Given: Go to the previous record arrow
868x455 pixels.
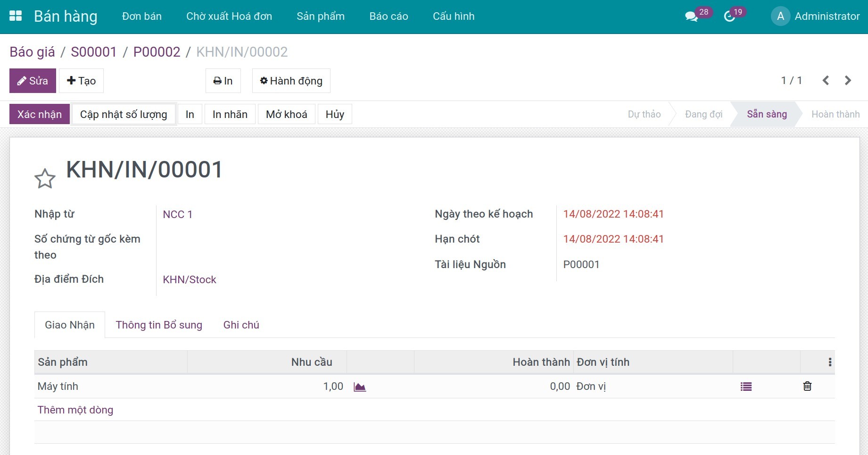Looking at the screenshot, I should (x=826, y=81).
